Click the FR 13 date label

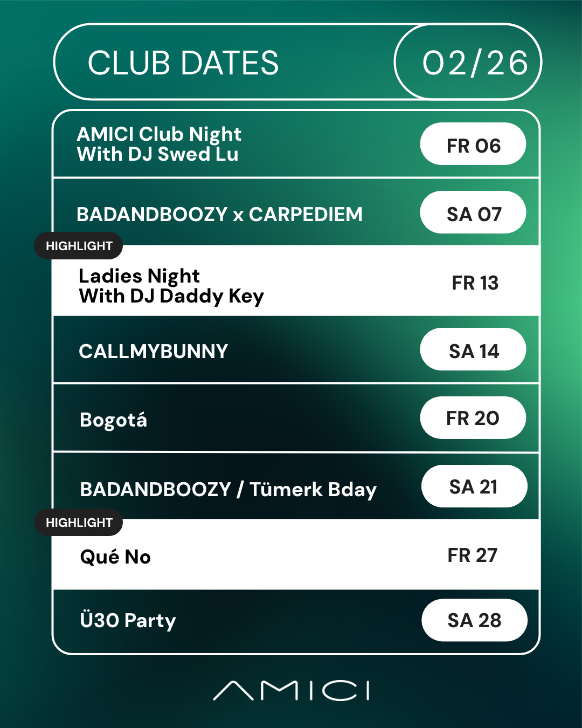click(x=475, y=283)
